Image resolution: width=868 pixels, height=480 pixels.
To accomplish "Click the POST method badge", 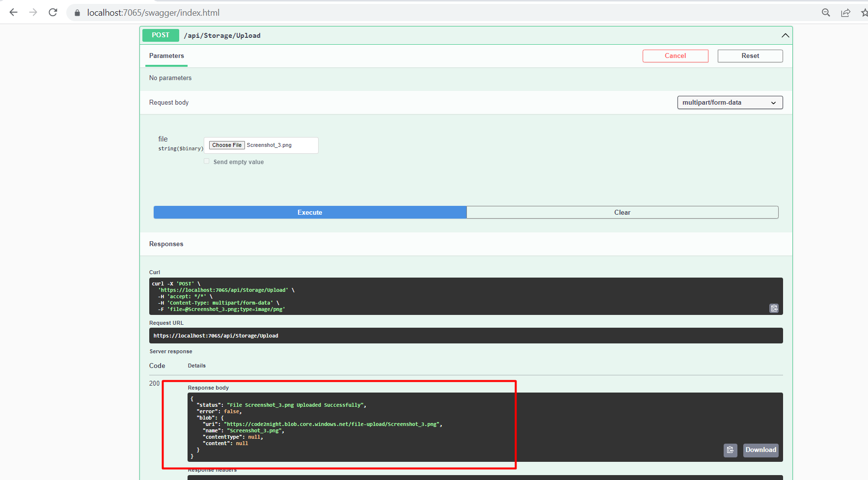I will pyautogui.click(x=161, y=35).
